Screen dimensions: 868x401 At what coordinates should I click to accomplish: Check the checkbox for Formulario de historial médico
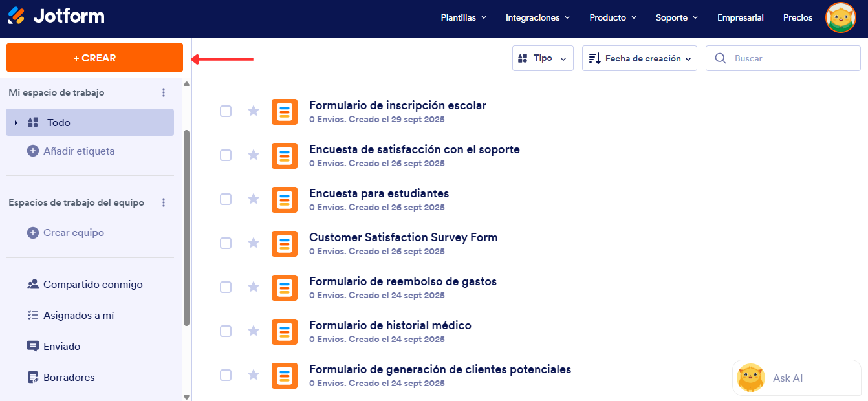[x=226, y=331]
